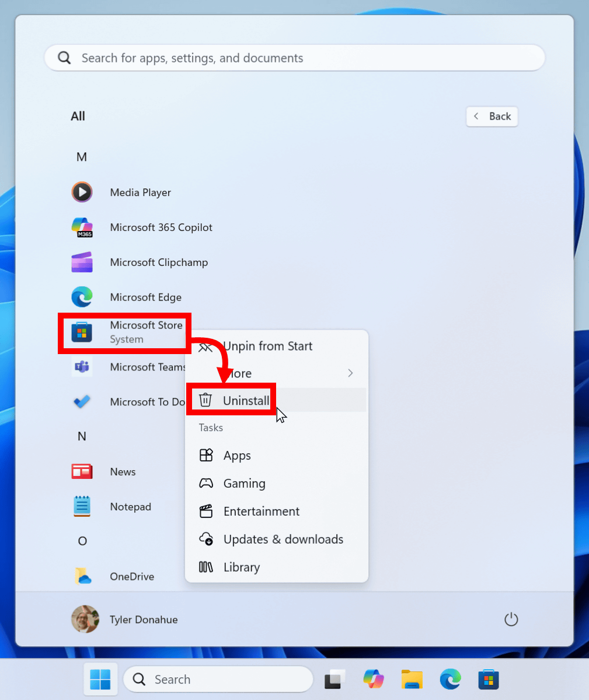Click the Start menu search field
Viewport: 589px width, 700px height.
(x=295, y=58)
